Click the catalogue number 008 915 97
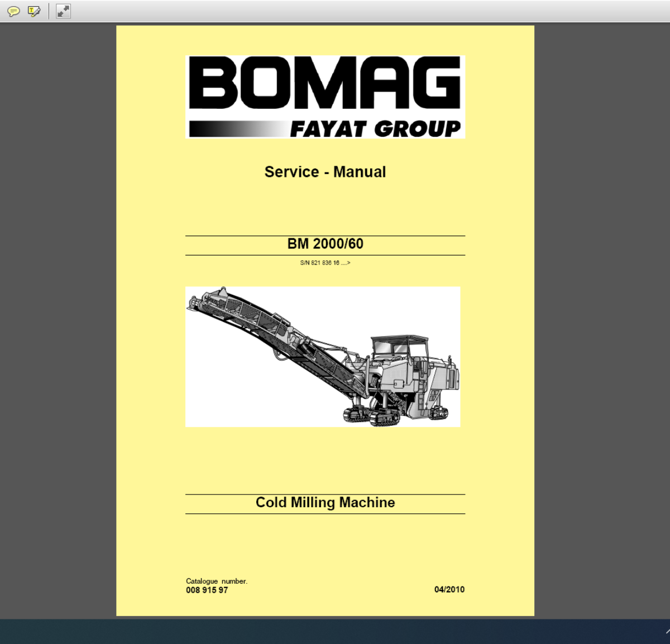The width and height of the screenshot is (670, 644). click(207, 590)
